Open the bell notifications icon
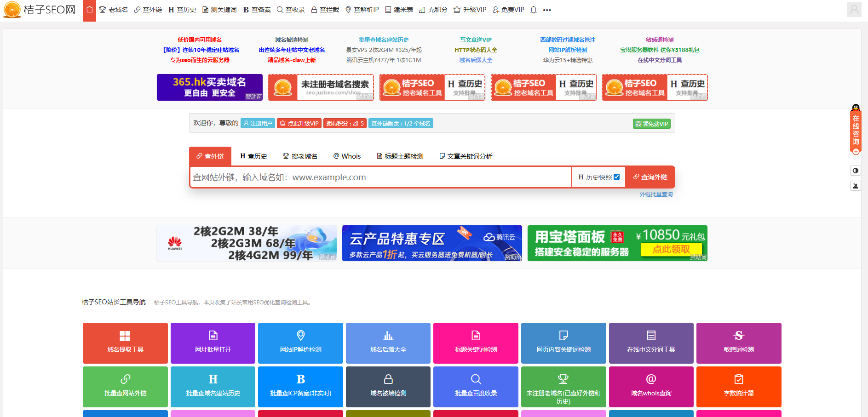 [x=534, y=10]
